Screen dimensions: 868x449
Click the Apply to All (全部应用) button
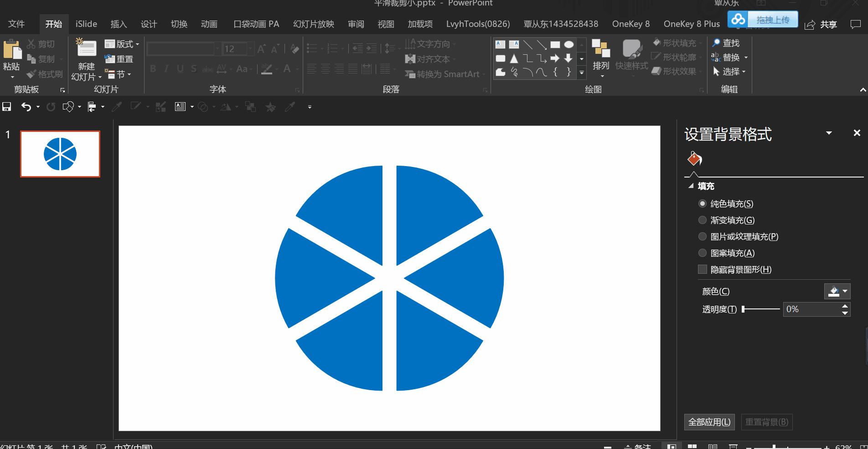click(x=709, y=422)
